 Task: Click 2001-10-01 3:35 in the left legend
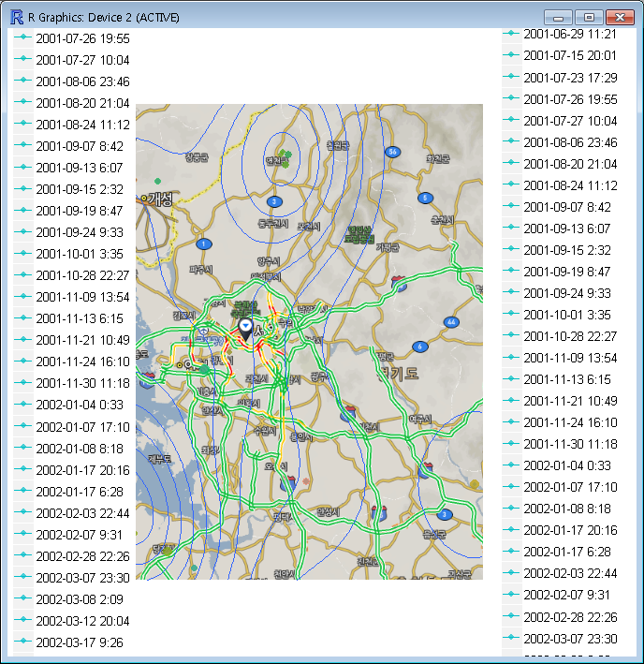coord(80,254)
